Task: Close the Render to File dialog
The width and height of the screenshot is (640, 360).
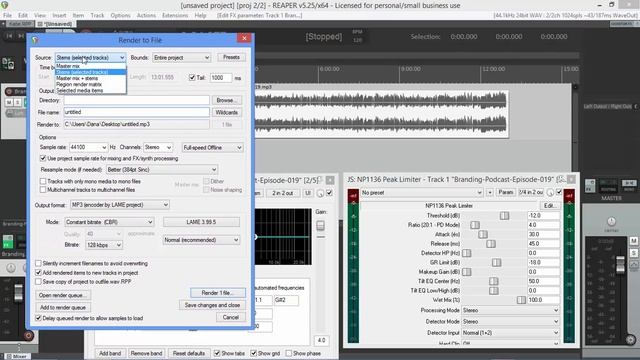Action: 244,38
